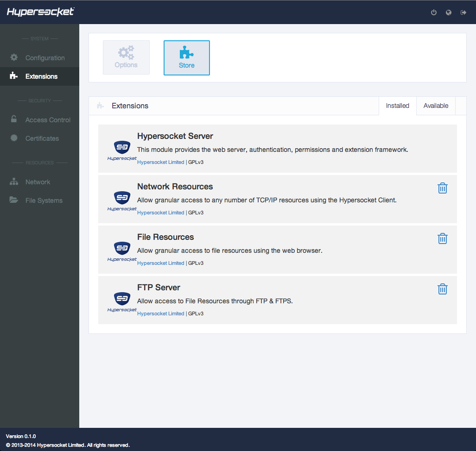Click the FTP Server title
The image size is (476, 451).
click(x=159, y=288)
